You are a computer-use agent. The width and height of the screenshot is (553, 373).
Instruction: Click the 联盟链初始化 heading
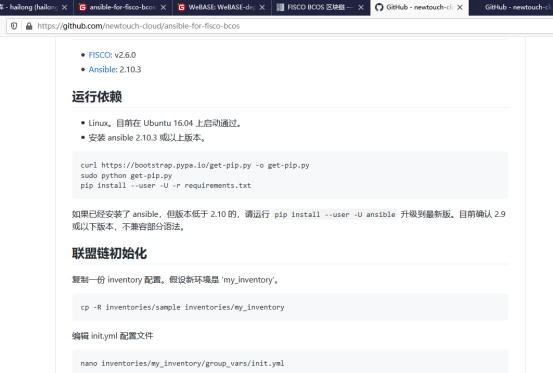pyautogui.click(x=109, y=253)
